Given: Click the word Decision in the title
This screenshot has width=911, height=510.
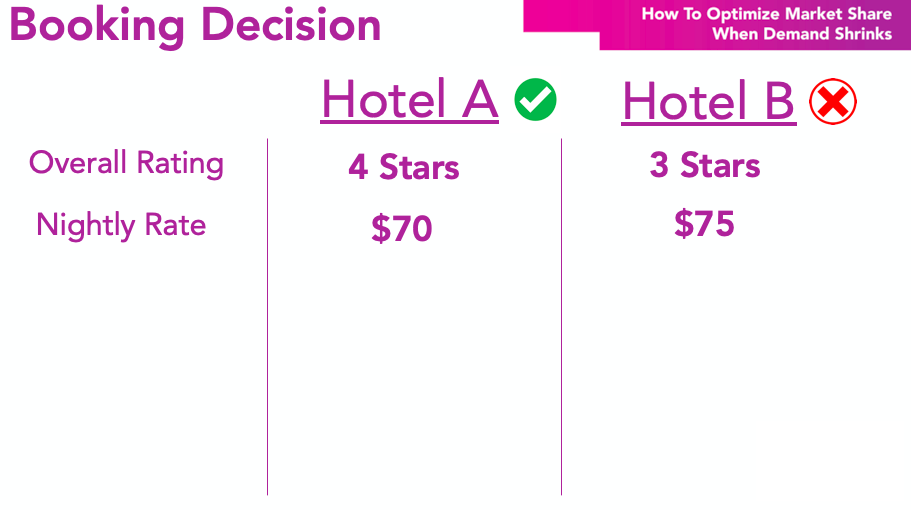Looking at the screenshot, I should [290, 26].
